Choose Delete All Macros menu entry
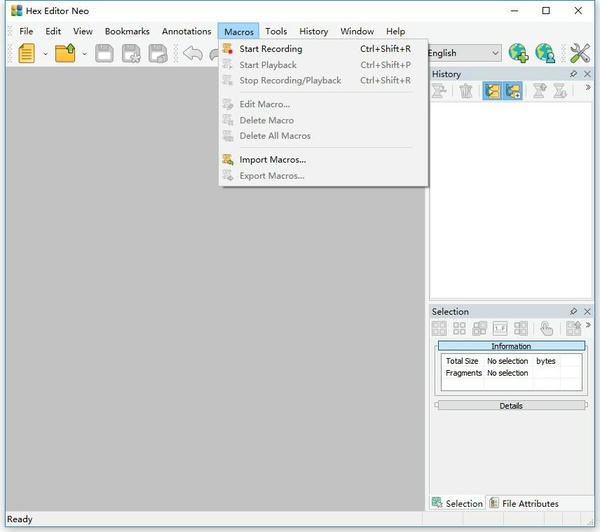This screenshot has width=600, height=532. (323, 136)
